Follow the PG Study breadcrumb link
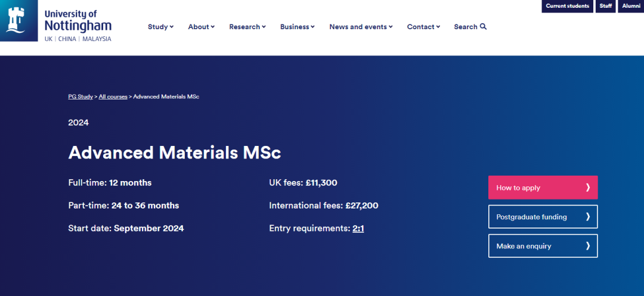 80,96
